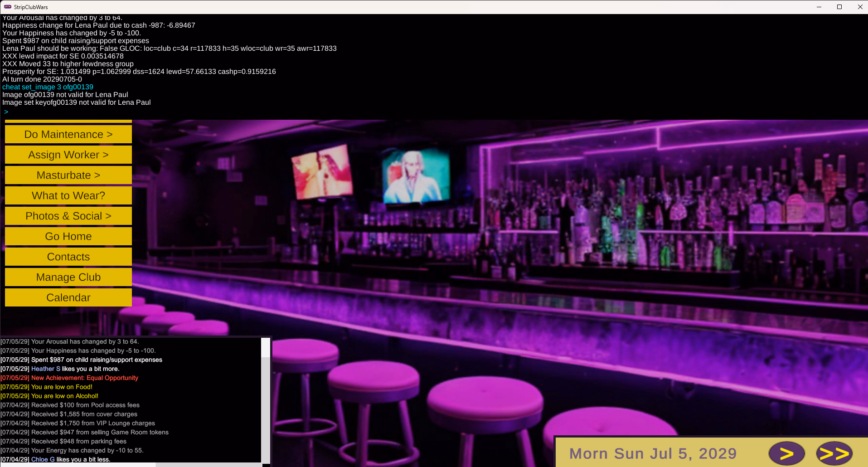
Task: Click the 'You are low on Alcohol!' warning
Action: pyautogui.click(x=49, y=396)
